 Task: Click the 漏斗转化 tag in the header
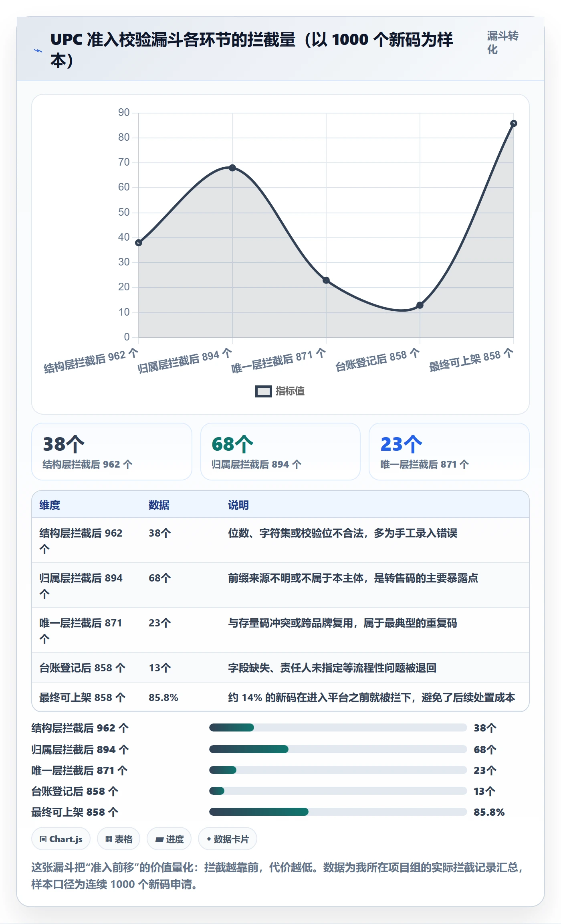[503, 43]
